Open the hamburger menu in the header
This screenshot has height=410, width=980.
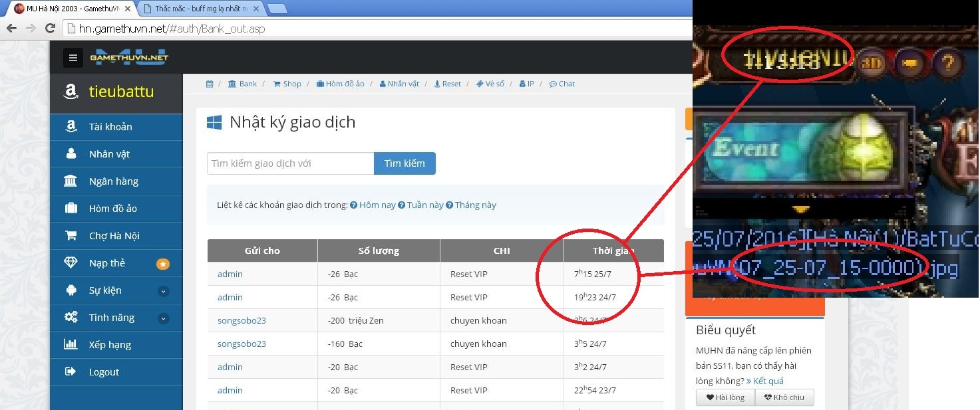(73, 58)
